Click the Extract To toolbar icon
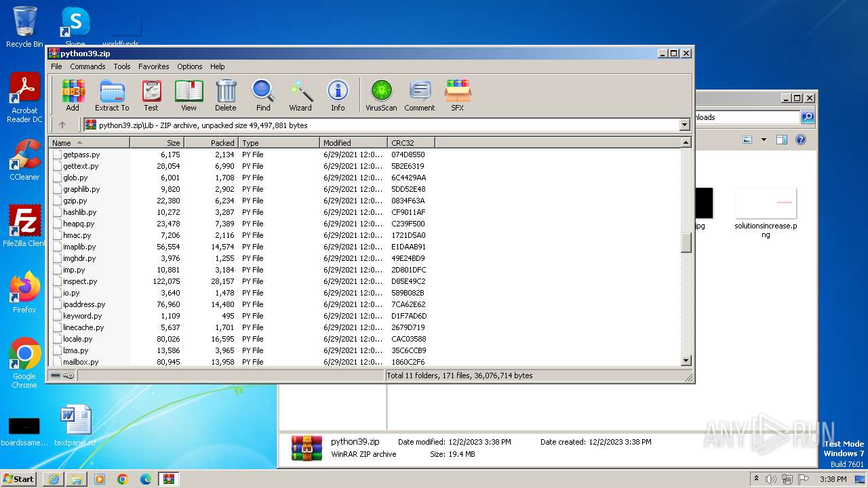Screen dimensions: 868x488 click(112, 96)
